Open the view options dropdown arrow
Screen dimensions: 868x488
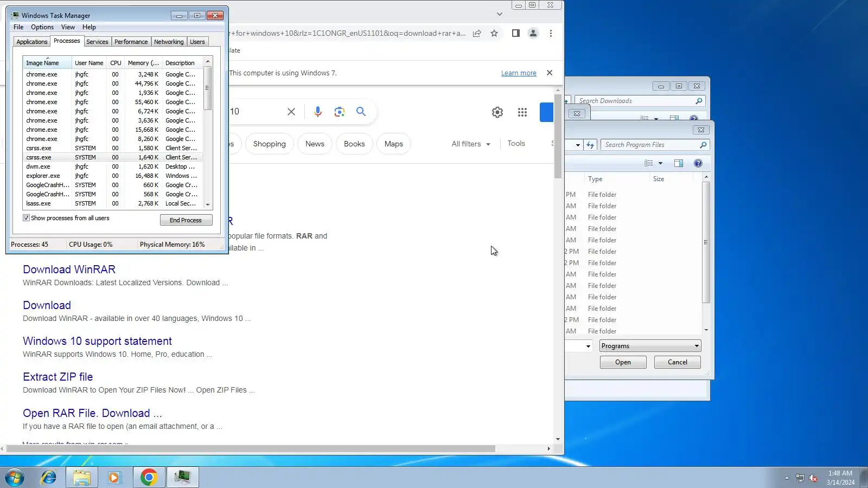[x=660, y=163]
